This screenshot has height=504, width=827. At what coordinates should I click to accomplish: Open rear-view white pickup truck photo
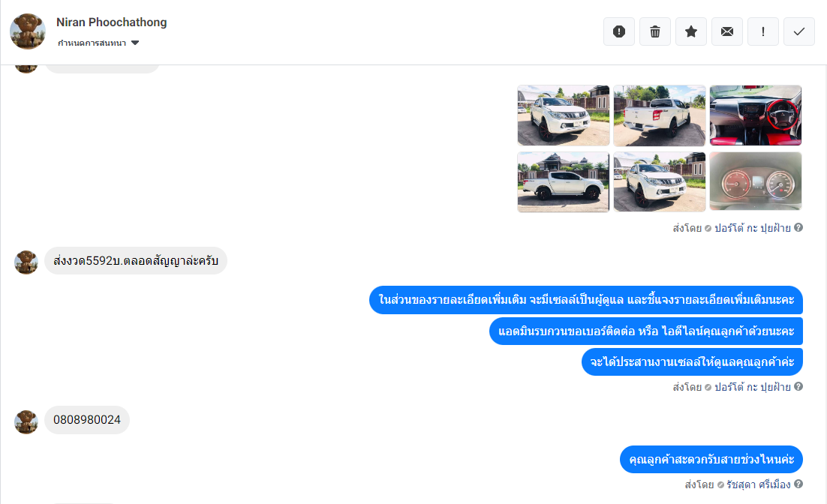pyautogui.click(x=660, y=115)
